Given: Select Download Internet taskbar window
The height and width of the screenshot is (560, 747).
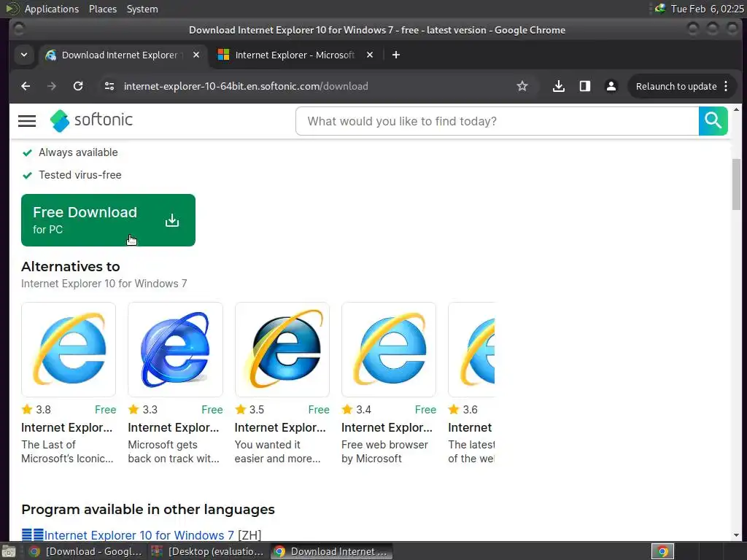Looking at the screenshot, I should (332, 551).
